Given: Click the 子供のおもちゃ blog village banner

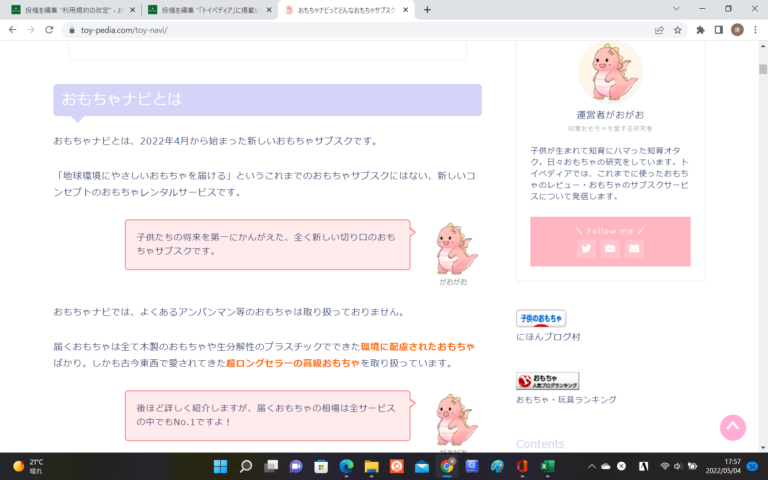Looking at the screenshot, I should pos(541,318).
